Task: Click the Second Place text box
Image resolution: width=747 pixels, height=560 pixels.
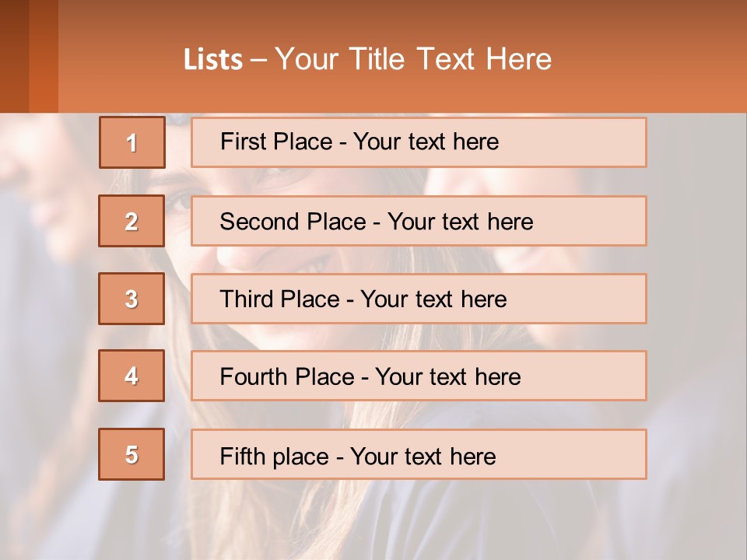Action: pyautogui.click(x=419, y=221)
